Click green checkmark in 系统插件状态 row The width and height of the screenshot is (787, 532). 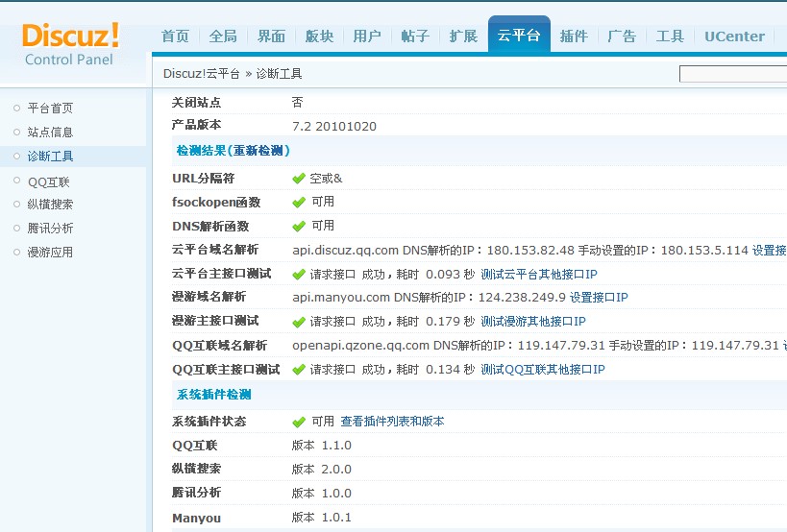299,423
